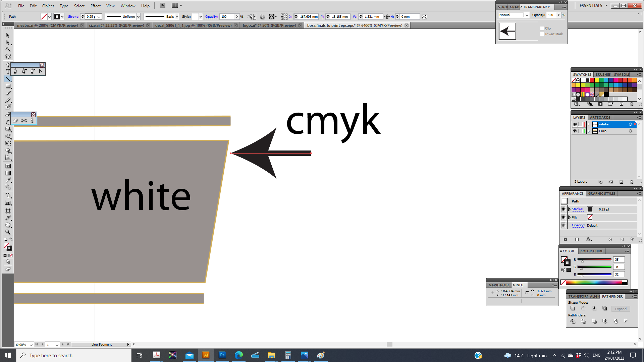Enable the Clip checkbox in Transparency panel
Image resolution: width=644 pixels, height=362 pixels.
point(542,28)
